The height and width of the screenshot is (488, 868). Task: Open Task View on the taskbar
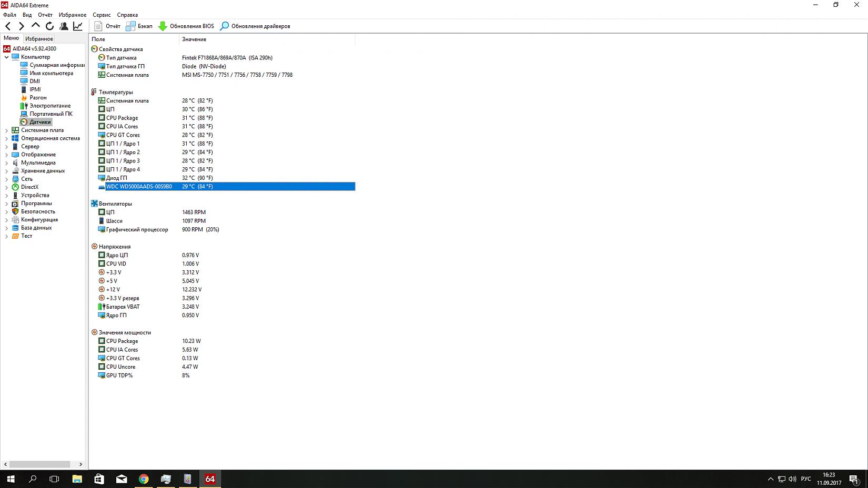coord(54,479)
